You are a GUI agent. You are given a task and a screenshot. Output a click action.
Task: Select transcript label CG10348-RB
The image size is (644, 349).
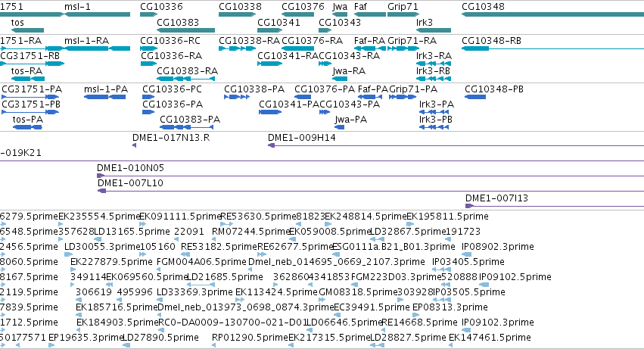[x=492, y=41]
